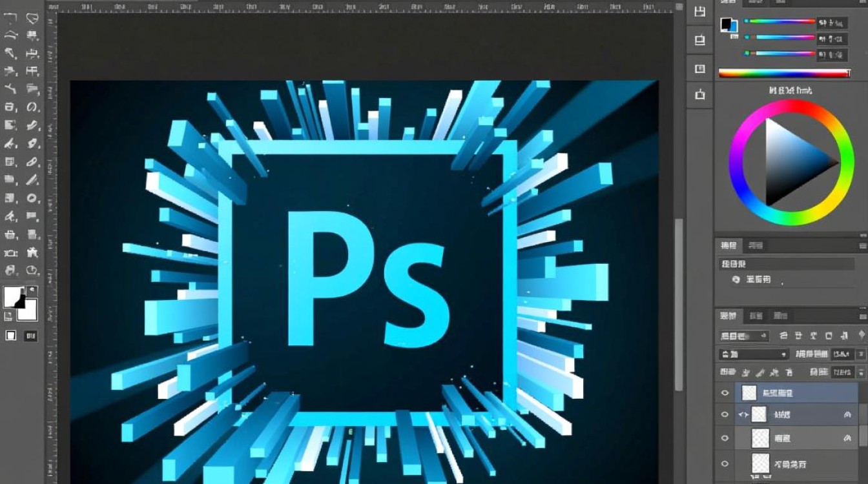Open the third collapsed panel icon in the dock strip

[x=699, y=68]
